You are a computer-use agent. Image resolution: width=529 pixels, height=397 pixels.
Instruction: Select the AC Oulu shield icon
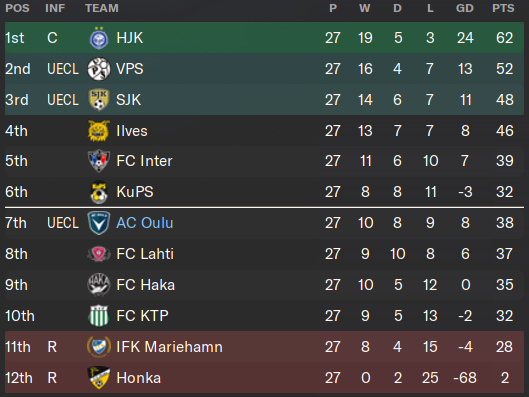pos(99,223)
